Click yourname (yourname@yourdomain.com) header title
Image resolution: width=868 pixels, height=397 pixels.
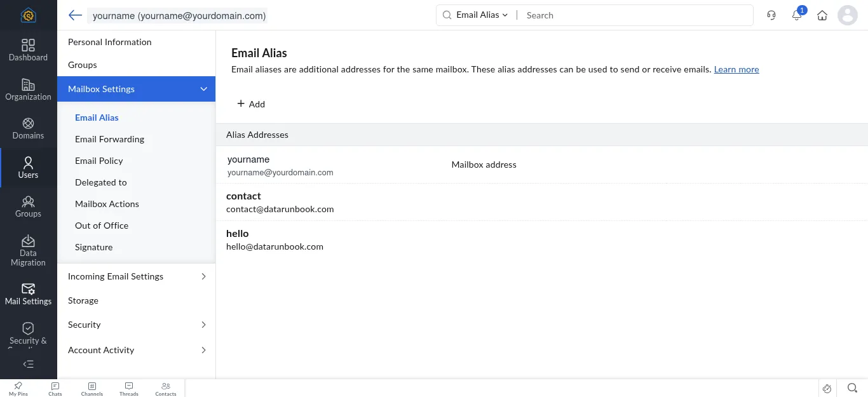click(x=179, y=16)
